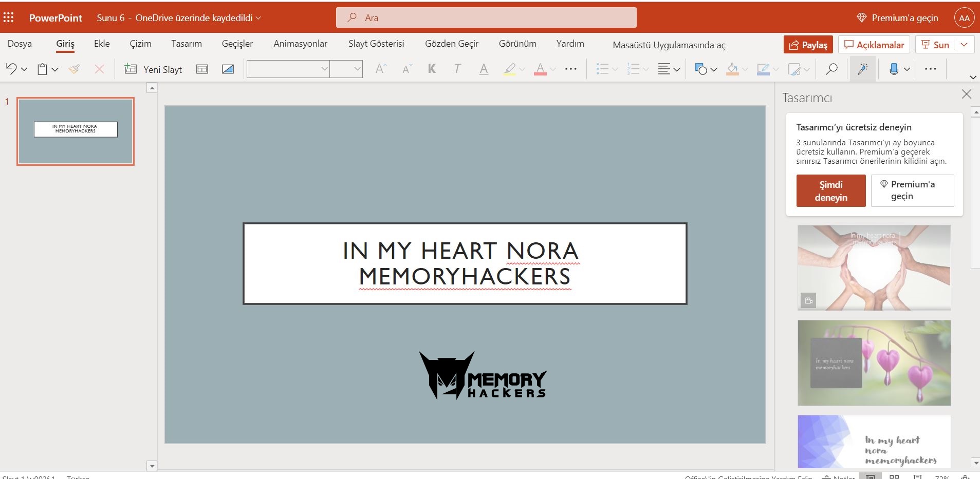Viewport: 980px width, 479px height.
Task: Activate the Format Painter brush
Action: 74,69
